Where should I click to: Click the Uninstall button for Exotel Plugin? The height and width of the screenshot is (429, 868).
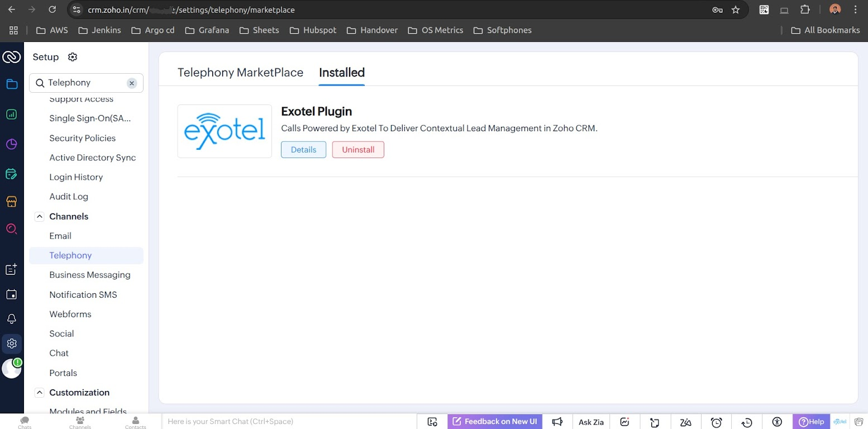(x=358, y=150)
